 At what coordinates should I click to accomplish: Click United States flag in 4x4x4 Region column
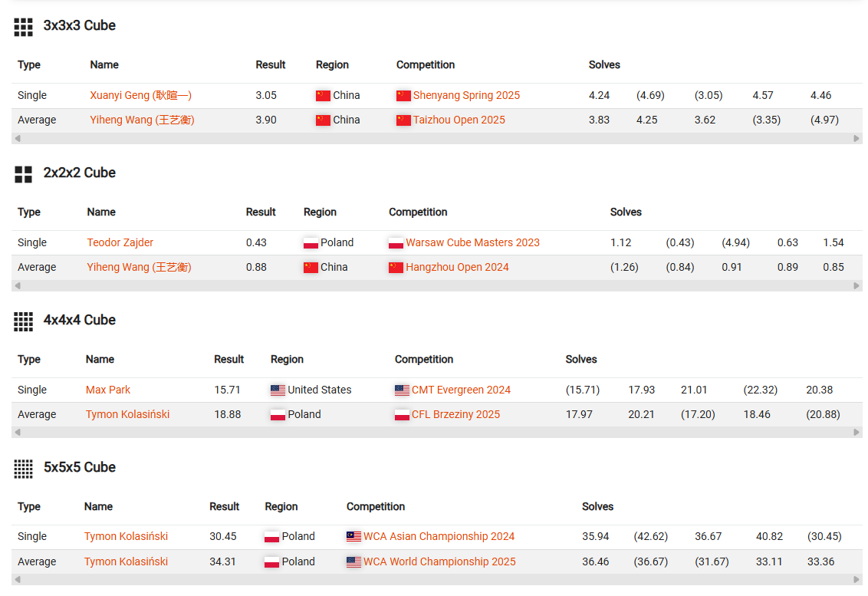[278, 390]
